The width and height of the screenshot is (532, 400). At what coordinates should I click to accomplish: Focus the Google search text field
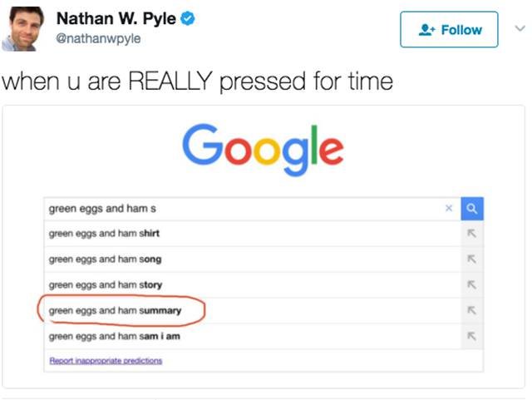tap(244, 209)
